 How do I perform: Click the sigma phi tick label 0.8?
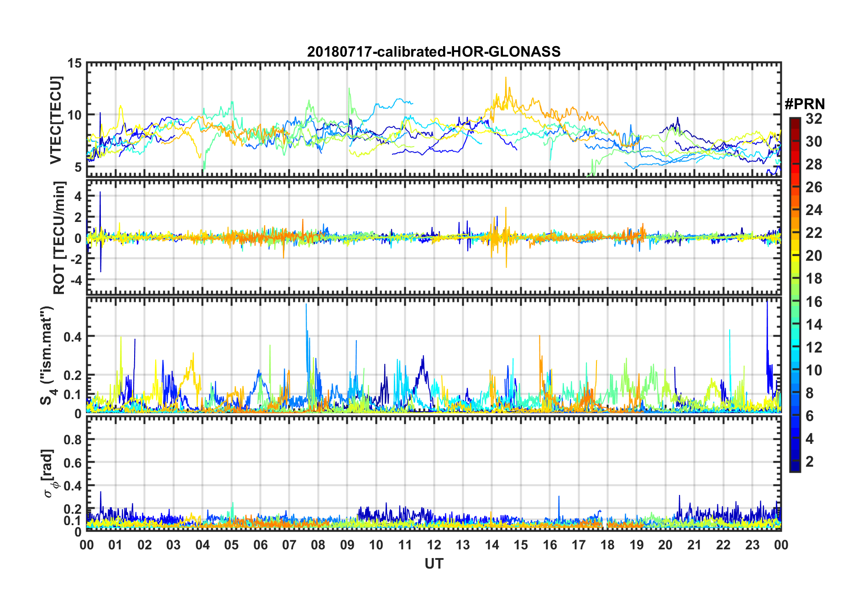pos(73,440)
